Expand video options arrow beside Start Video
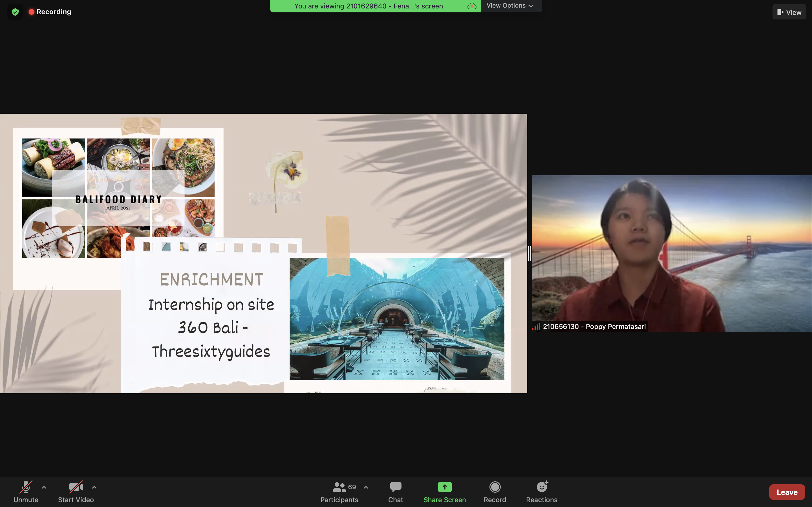Viewport: 812px width, 507px height. coord(94,487)
